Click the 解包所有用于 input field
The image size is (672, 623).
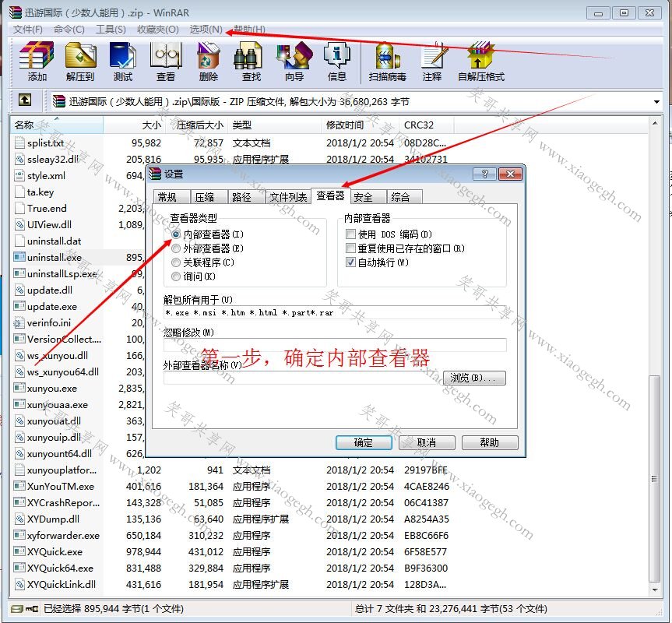tap(335, 312)
